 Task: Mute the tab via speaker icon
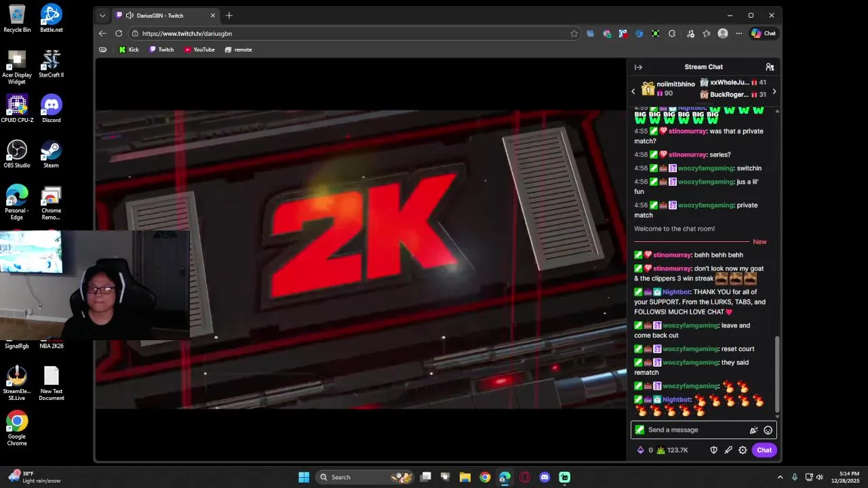(129, 16)
